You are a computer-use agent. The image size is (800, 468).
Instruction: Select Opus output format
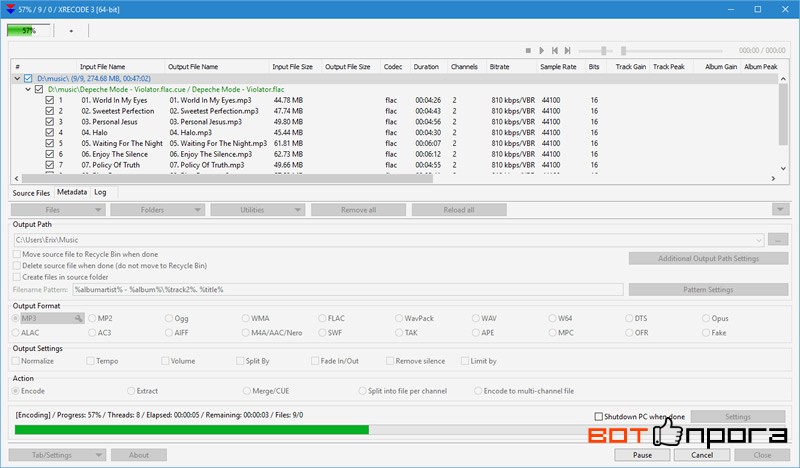(706, 318)
